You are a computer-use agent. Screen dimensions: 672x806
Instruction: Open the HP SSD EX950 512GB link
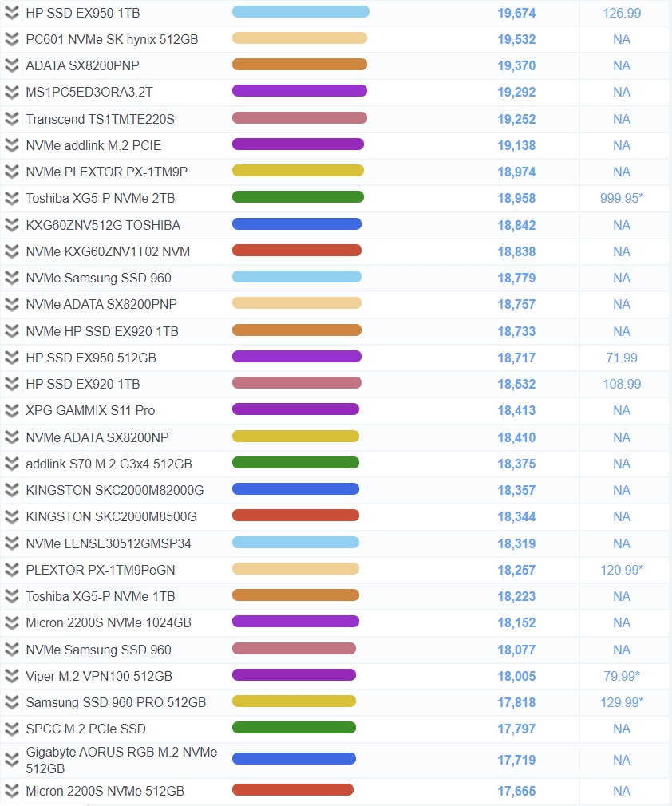click(91, 358)
